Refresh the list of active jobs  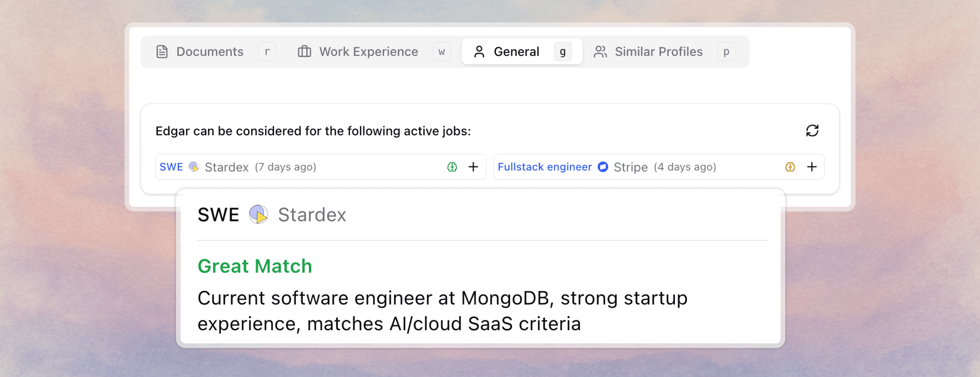tap(812, 131)
